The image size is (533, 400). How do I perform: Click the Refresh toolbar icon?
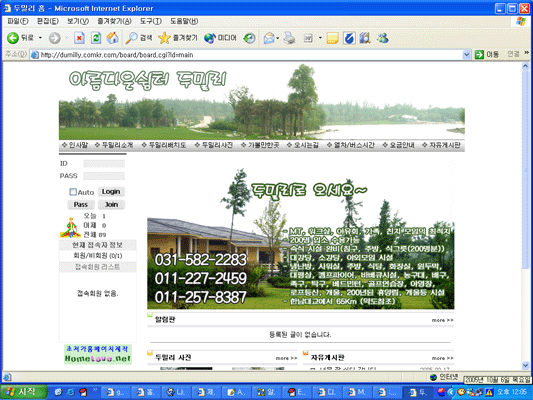96,38
